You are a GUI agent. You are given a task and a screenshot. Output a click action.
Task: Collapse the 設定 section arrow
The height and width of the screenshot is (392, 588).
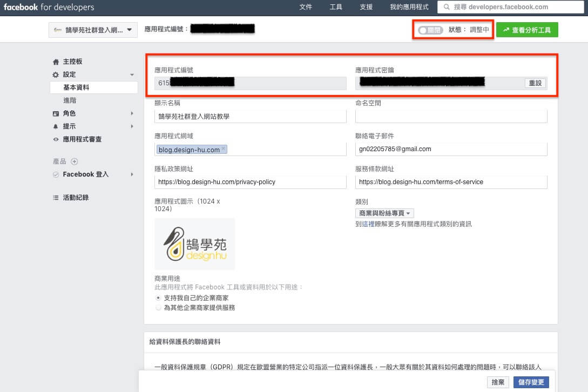[132, 75]
